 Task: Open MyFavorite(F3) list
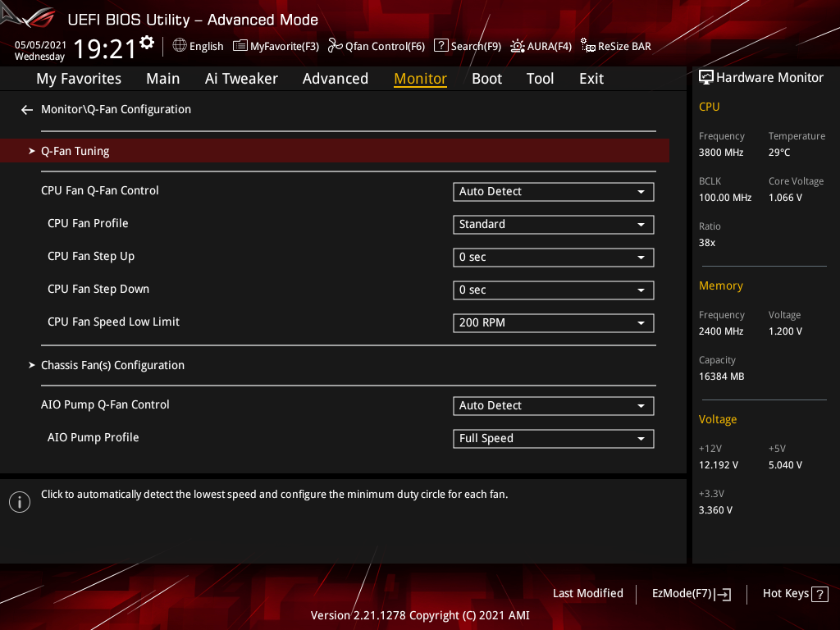tap(276, 46)
